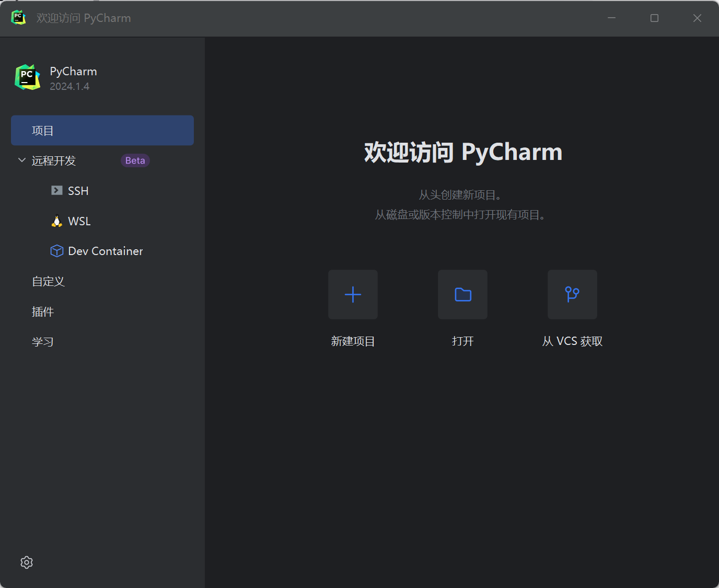Click the Get from VCS branch icon
The image size is (719, 588).
[572, 294]
